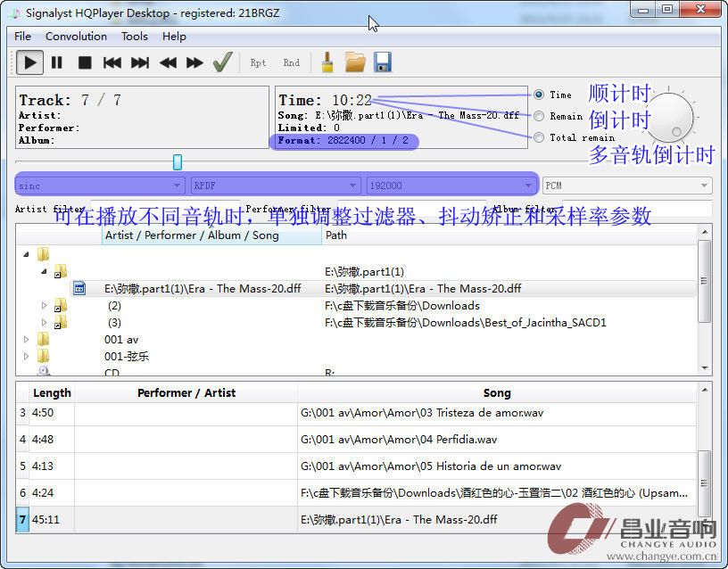Minimize the HQPlayer window
This screenshot has width=728, height=569.
coord(643,10)
